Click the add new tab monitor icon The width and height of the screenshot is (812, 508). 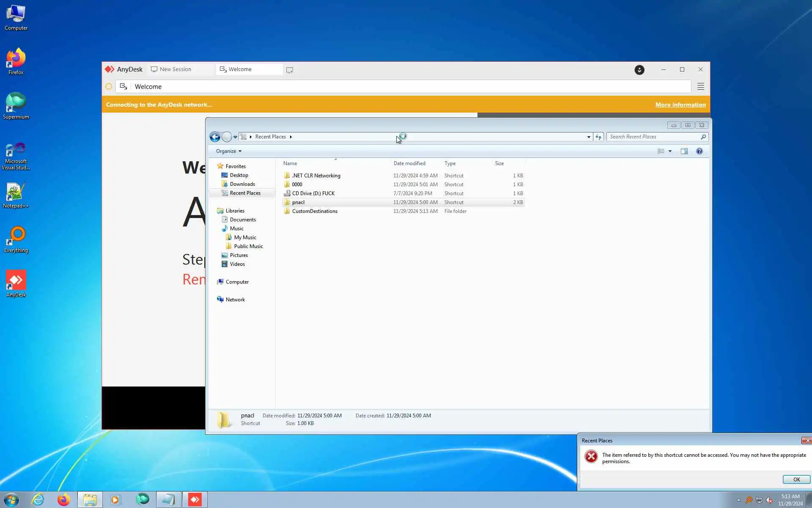(x=290, y=70)
